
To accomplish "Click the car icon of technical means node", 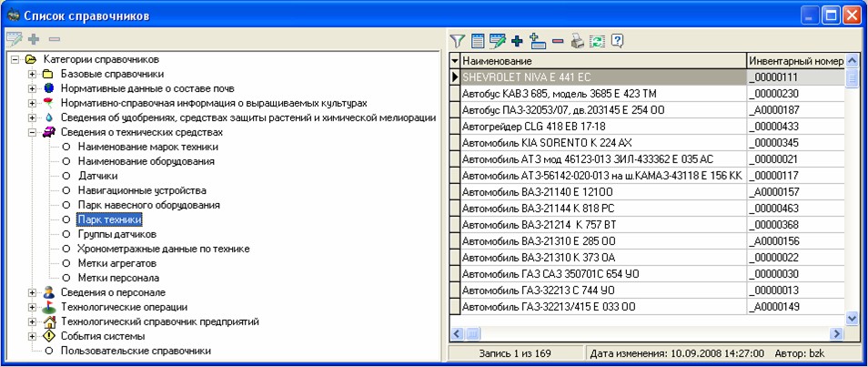I will (x=49, y=132).
